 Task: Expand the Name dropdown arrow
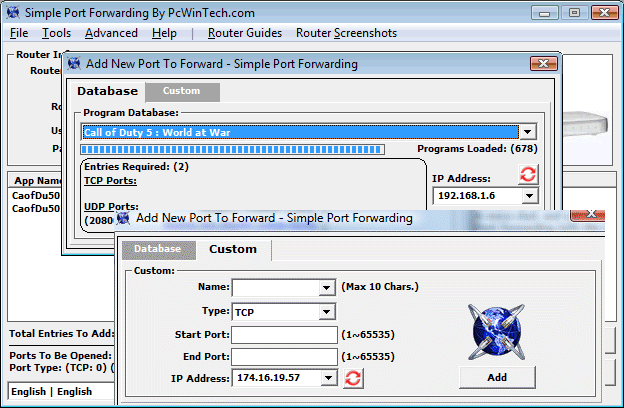click(x=326, y=287)
